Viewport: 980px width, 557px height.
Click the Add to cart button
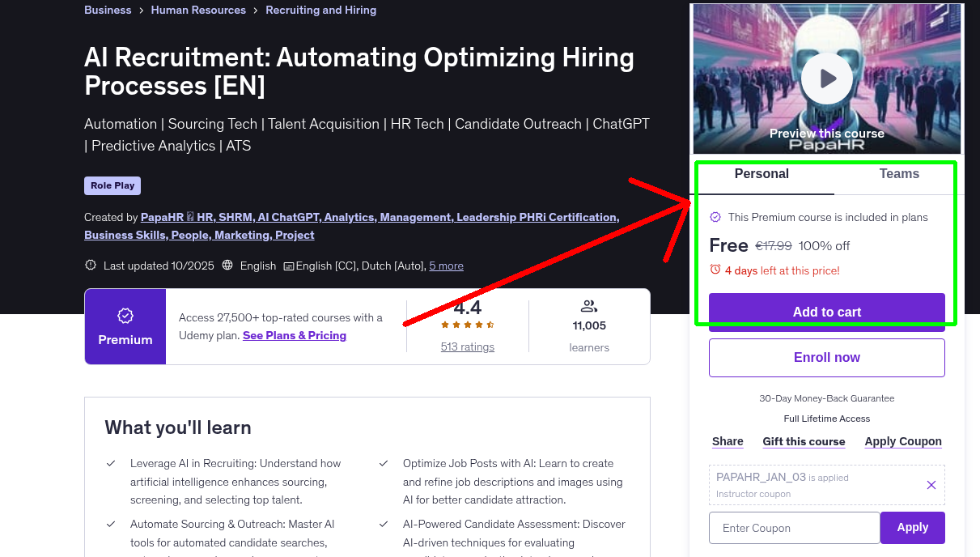(x=826, y=312)
